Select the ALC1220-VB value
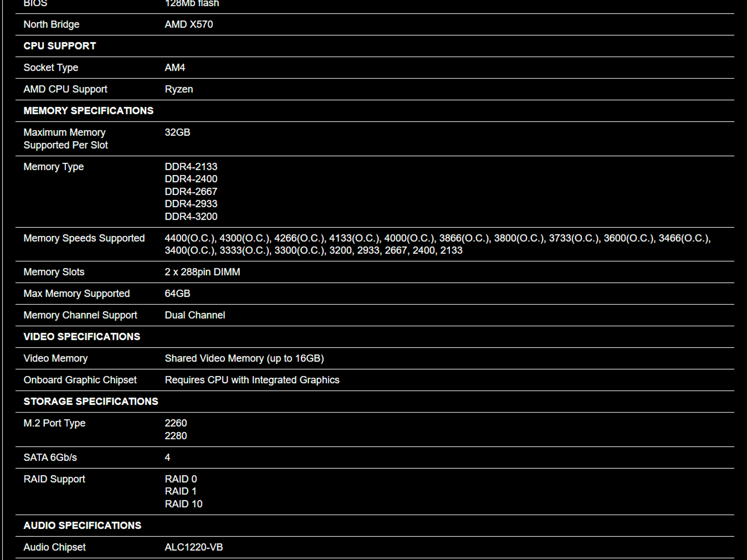This screenshot has width=747, height=560. point(194,547)
